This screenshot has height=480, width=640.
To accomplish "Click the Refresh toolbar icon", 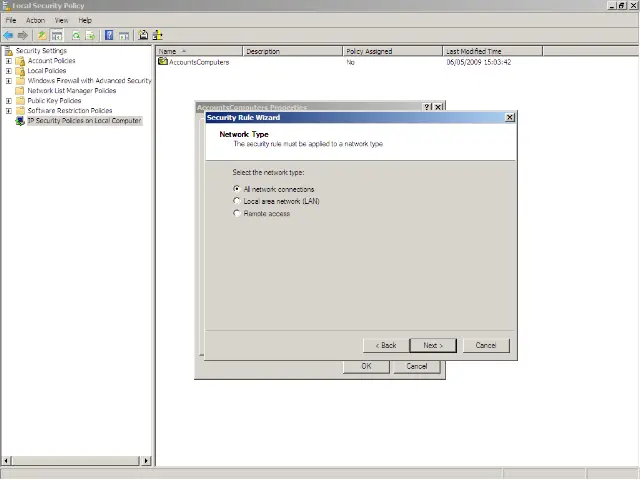I will [75, 35].
